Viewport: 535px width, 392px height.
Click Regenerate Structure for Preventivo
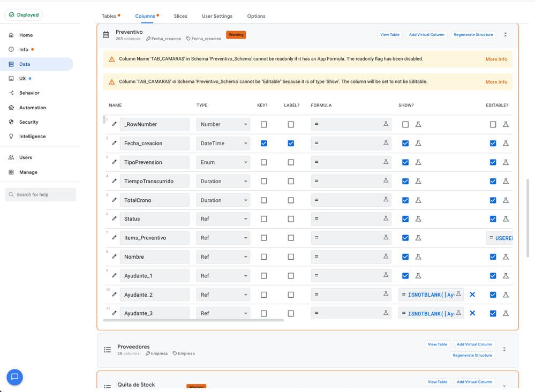(473, 35)
